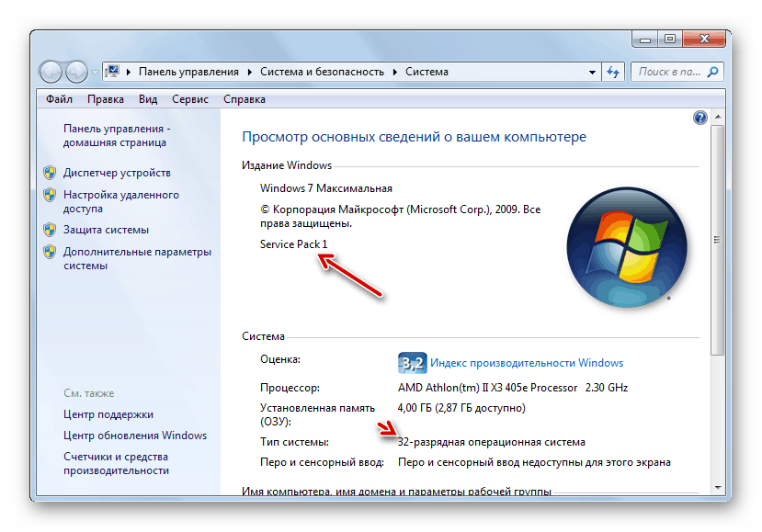
Task: Go to Панель управления - домашняя страница
Action: click(117, 136)
